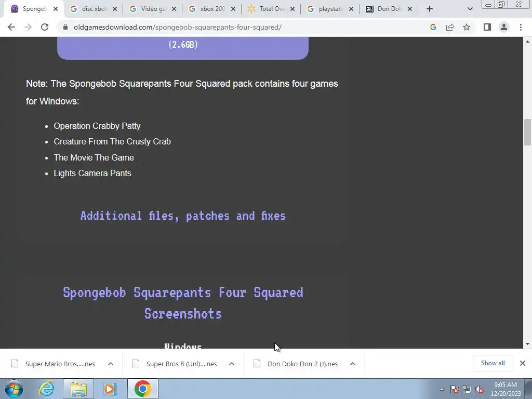Viewport: 532px width, 399px height.
Task: Click the page scrollbar thumb
Action: (x=527, y=132)
